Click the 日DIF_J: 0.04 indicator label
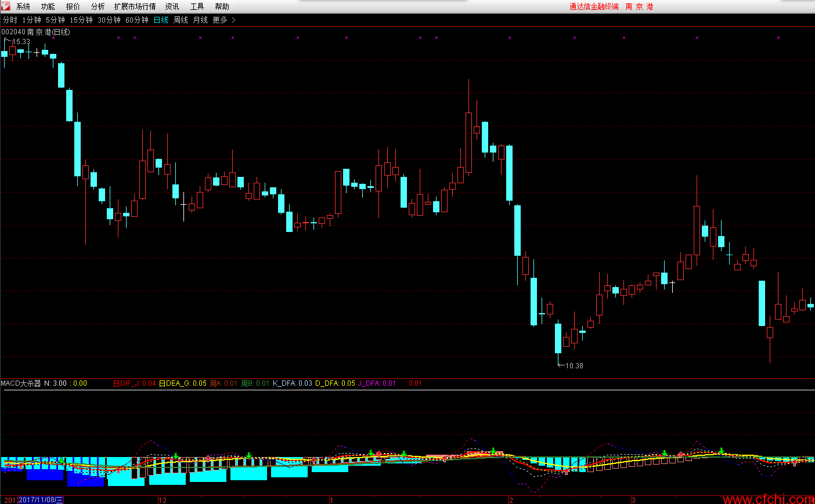Image resolution: width=815 pixels, height=504 pixels. 134,383
